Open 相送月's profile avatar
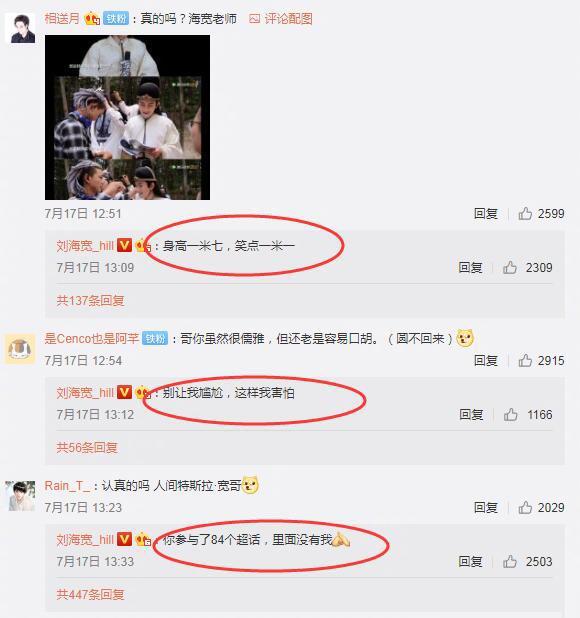The height and width of the screenshot is (618, 580). pyautogui.click(x=20, y=28)
